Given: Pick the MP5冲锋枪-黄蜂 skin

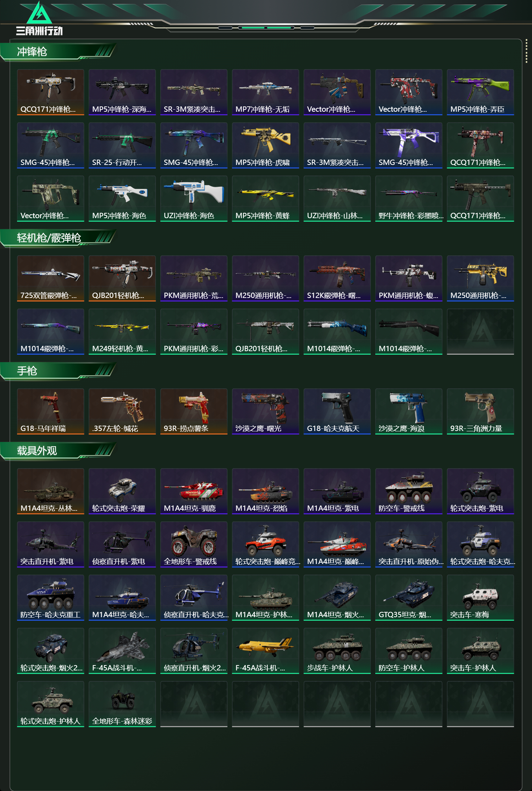Looking at the screenshot, I should (265, 199).
